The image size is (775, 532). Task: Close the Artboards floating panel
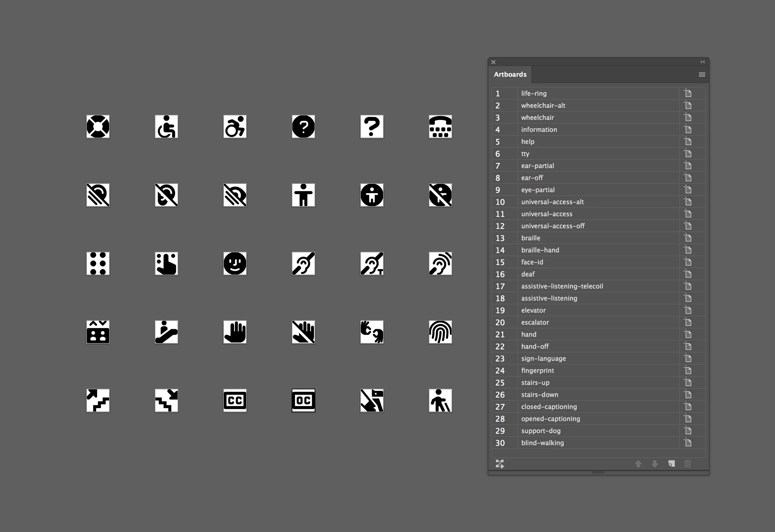pyautogui.click(x=493, y=62)
